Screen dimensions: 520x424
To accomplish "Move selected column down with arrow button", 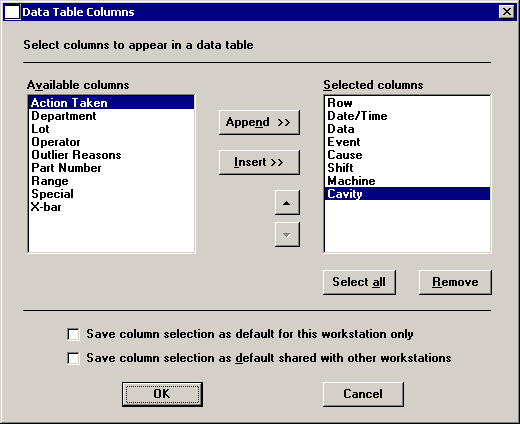I will point(287,235).
